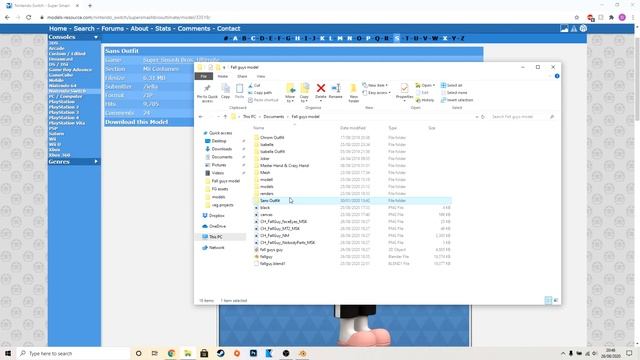Click the Explorer back arrow

pos(200,117)
